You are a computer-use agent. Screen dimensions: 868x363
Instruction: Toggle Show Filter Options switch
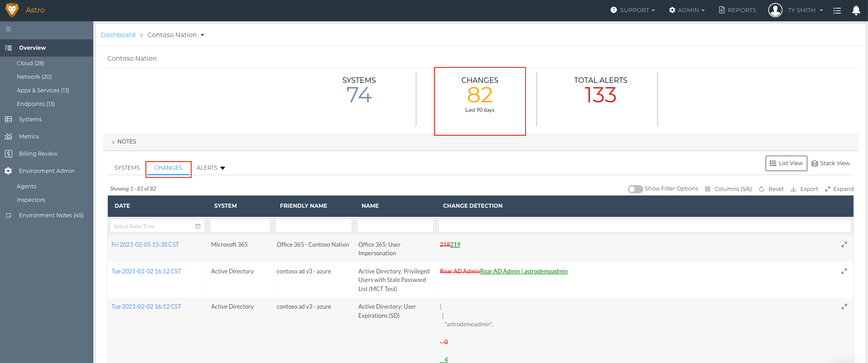(635, 189)
